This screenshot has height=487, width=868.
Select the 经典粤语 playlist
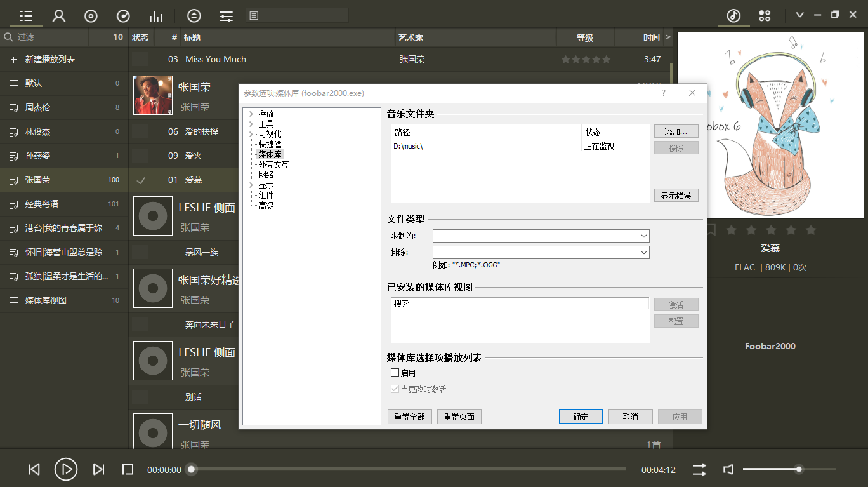tap(63, 204)
